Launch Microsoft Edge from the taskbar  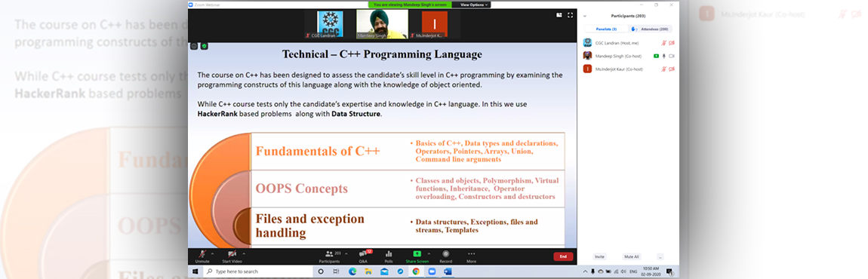(x=352, y=271)
